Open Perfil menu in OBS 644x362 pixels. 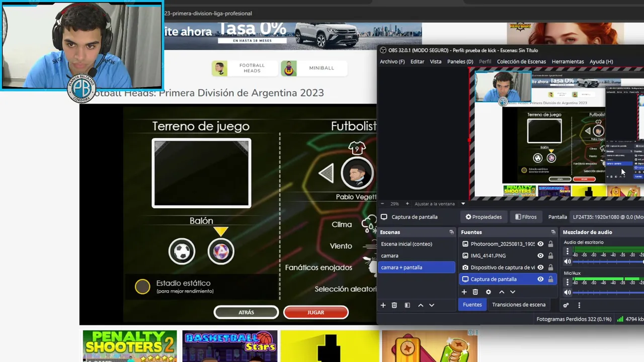coord(485,61)
